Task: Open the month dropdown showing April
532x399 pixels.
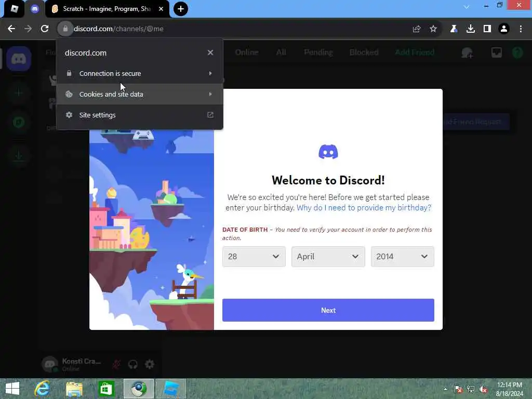Action: 328,257
